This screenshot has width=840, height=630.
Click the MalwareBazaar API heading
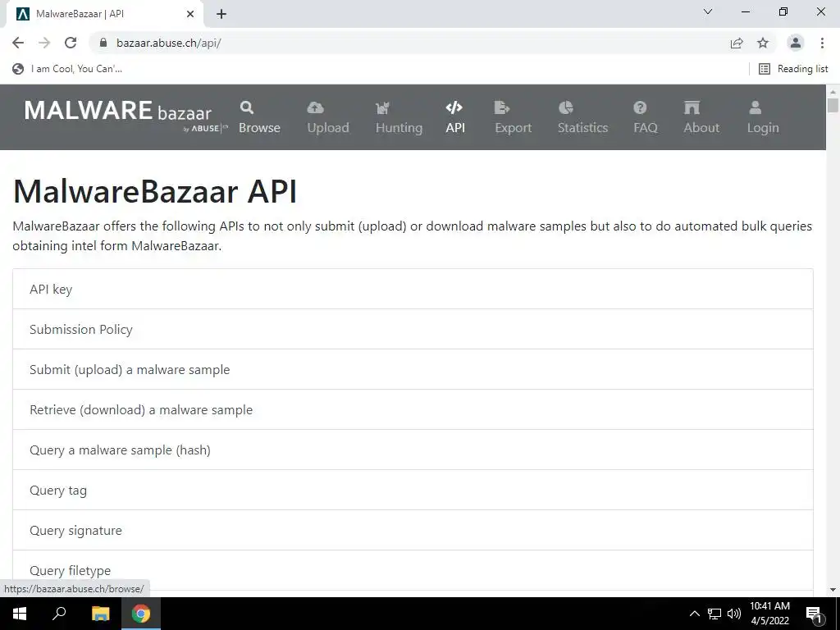tap(155, 191)
